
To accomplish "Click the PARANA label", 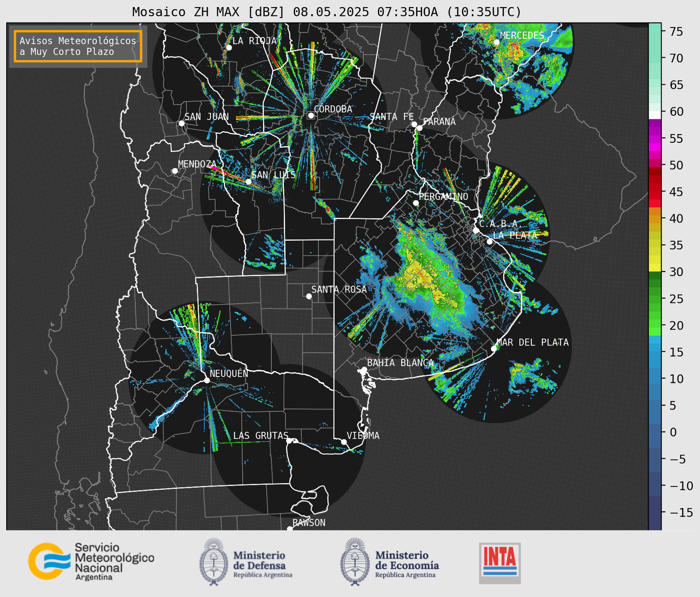I will pyautogui.click(x=439, y=122).
